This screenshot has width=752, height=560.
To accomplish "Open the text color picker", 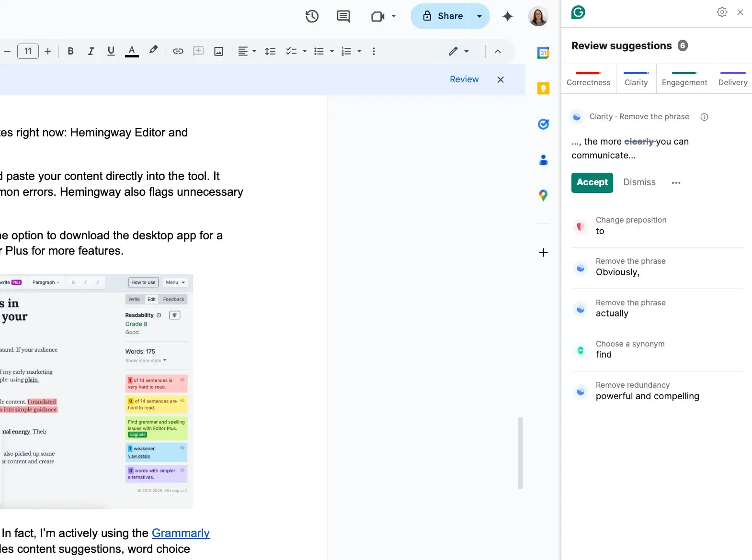I will [x=132, y=51].
